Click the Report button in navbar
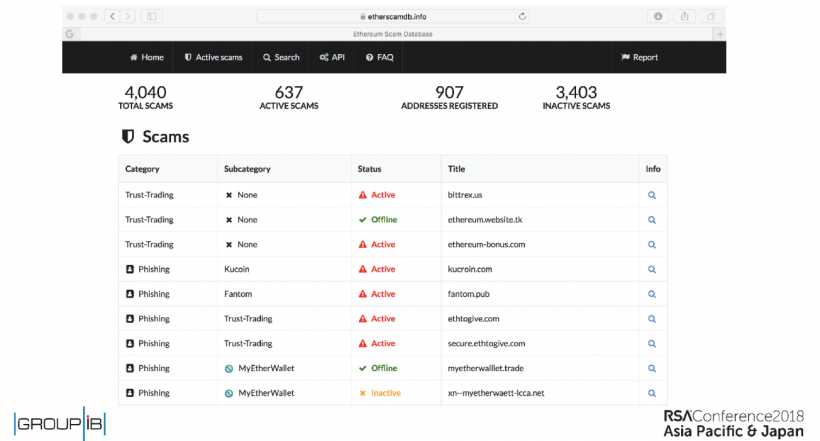 (640, 58)
